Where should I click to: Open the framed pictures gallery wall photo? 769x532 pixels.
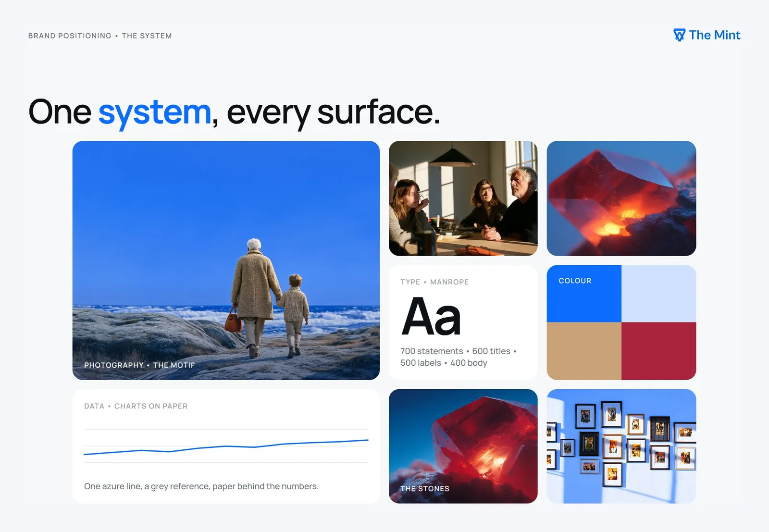(x=621, y=446)
